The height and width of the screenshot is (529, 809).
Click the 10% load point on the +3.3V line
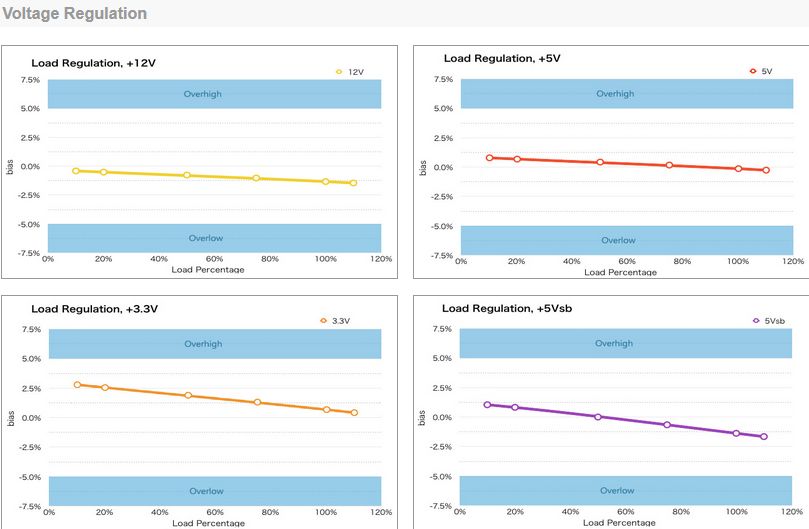[x=77, y=385]
